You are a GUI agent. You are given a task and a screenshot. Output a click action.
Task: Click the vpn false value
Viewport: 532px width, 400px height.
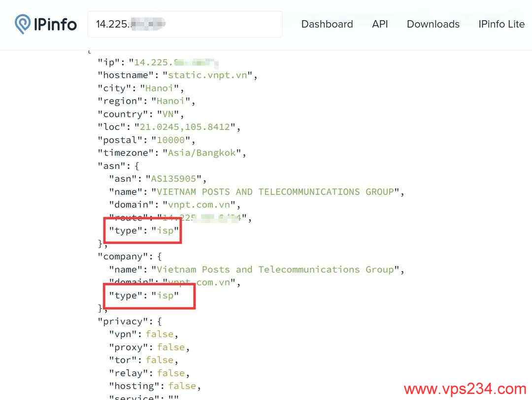click(x=159, y=334)
